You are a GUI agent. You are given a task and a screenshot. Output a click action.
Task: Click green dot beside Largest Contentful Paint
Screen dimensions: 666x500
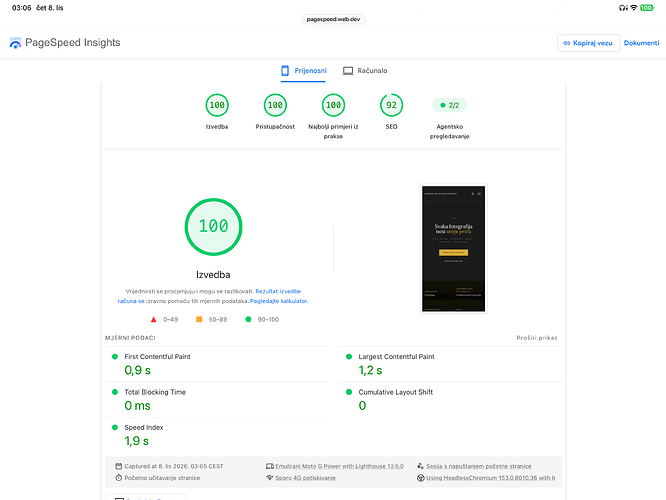349,356
